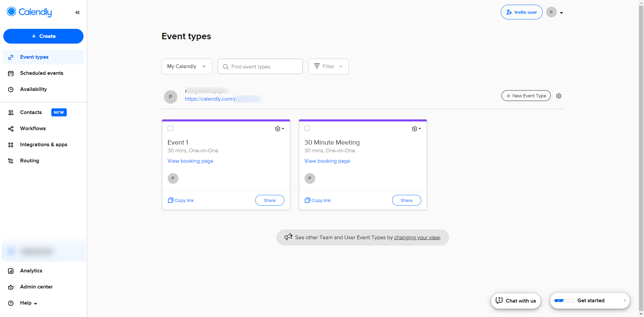
Task: Click the changing your view link
Action: pos(417,237)
